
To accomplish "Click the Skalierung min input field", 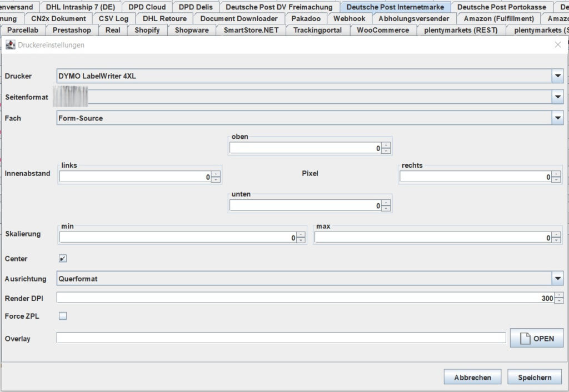I will click(x=178, y=238).
